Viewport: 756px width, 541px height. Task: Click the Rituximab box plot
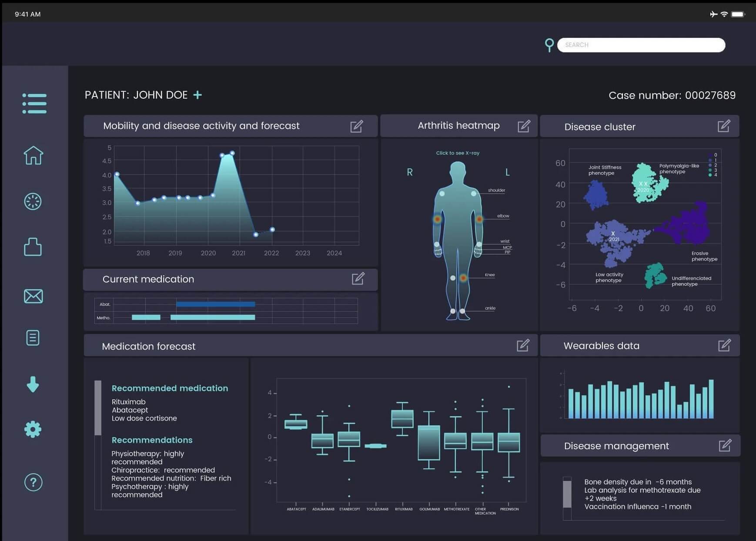pyautogui.click(x=402, y=419)
